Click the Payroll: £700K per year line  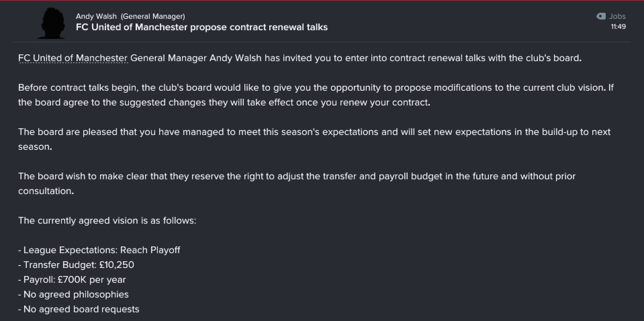72,280
